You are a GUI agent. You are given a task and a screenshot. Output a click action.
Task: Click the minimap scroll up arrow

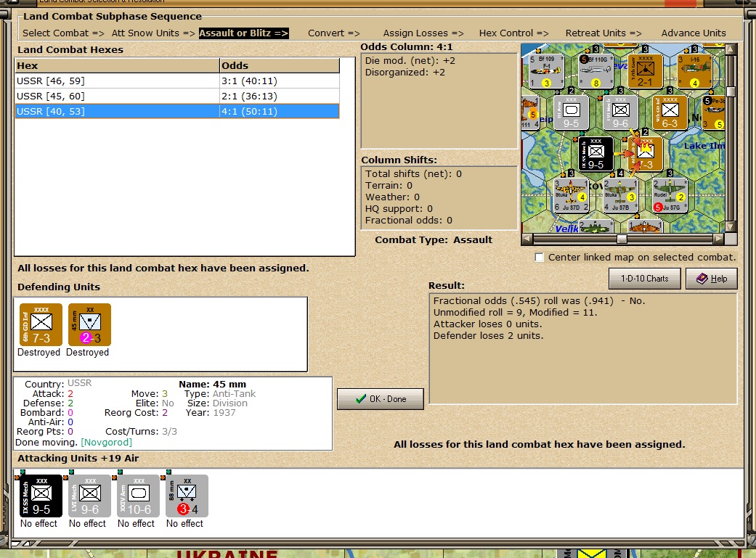click(x=731, y=49)
